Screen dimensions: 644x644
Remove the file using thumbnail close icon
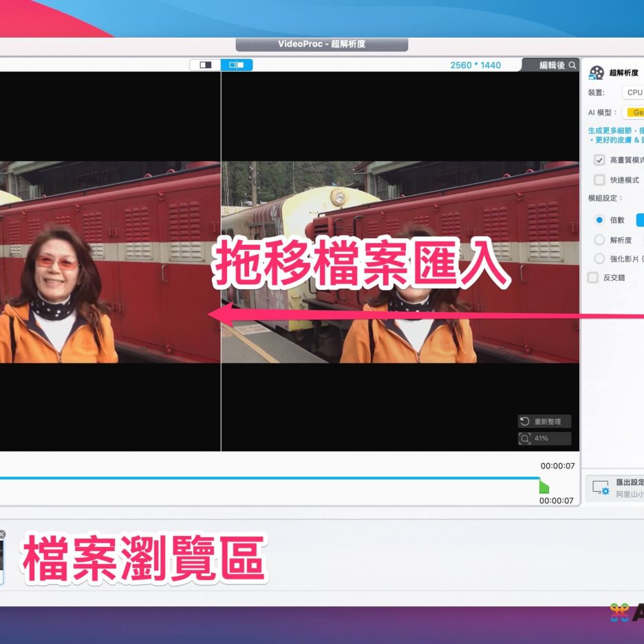pyautogui.click(x=1, y=534)
